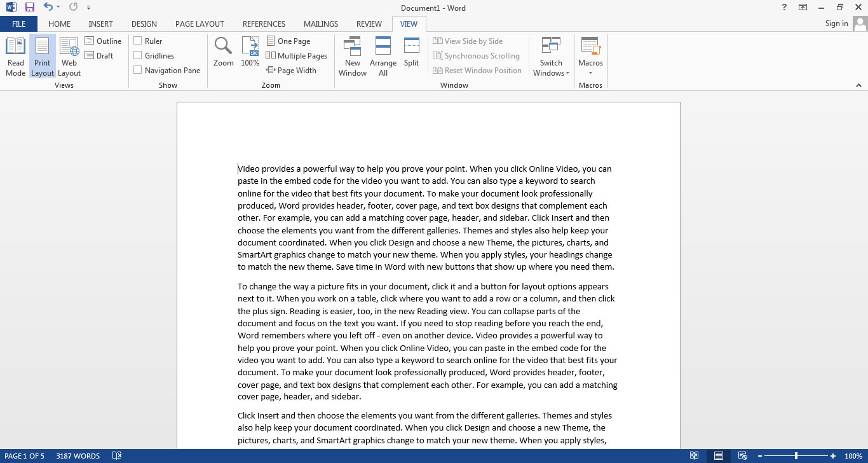Open a New Window of the document
Image resolution: width=868 pixels, height=463 pixels.
[x=352, y=55]
